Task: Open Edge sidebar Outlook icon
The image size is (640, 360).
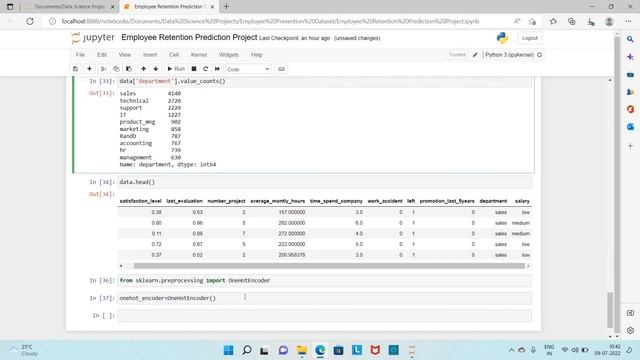Action: (x=631, y=127)
